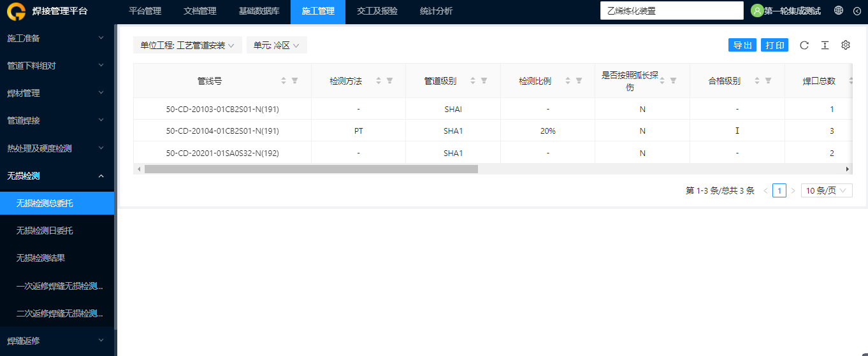The image size is (868, 356).
Task: Click the logout circle icon in header
Action: [857, 11]
